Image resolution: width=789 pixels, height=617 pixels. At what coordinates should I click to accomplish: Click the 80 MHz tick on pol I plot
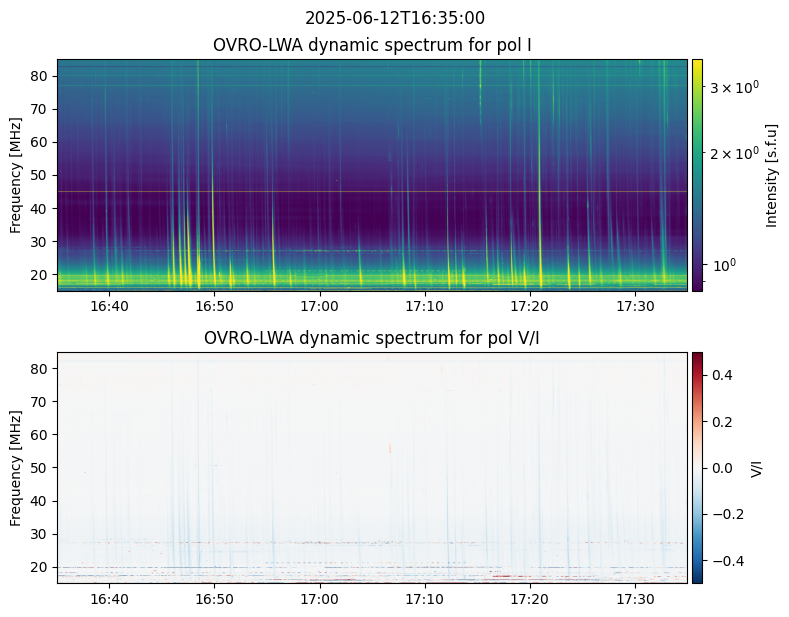point(42,76)
